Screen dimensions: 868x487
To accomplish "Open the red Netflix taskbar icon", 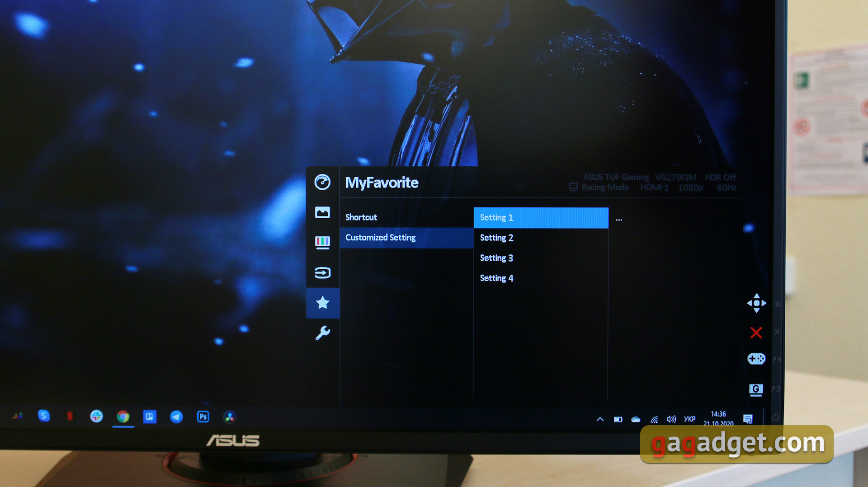I will pos(70,416).
